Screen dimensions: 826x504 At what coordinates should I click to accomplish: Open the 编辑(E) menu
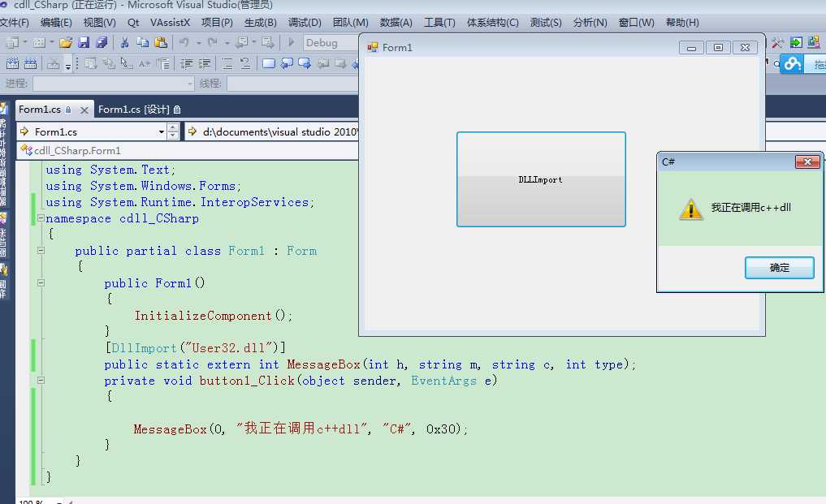click(56, 23)
